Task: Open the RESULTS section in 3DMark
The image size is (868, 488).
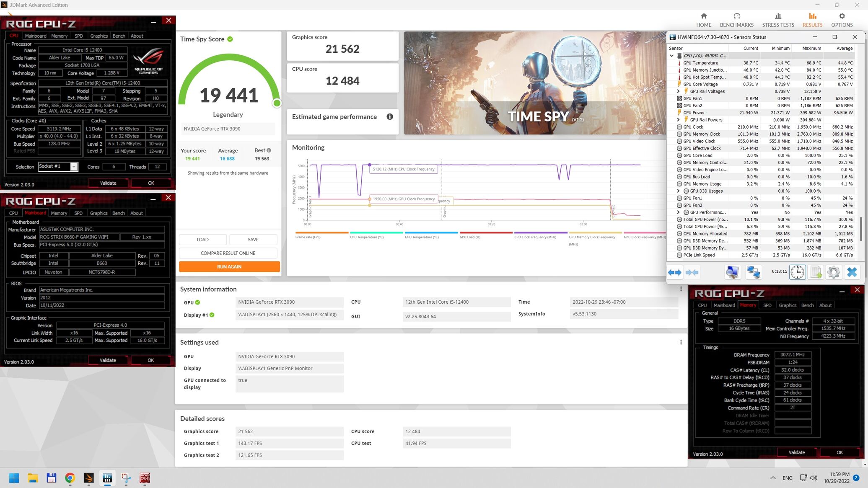Action: (x=812, y=20)
